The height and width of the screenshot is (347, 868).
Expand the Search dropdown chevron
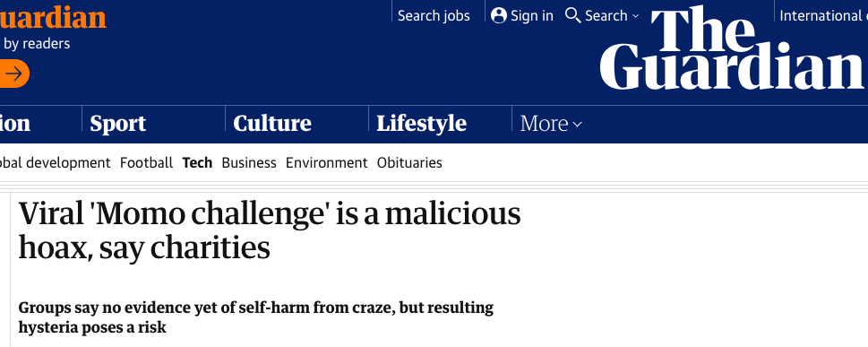coord(635,16)
